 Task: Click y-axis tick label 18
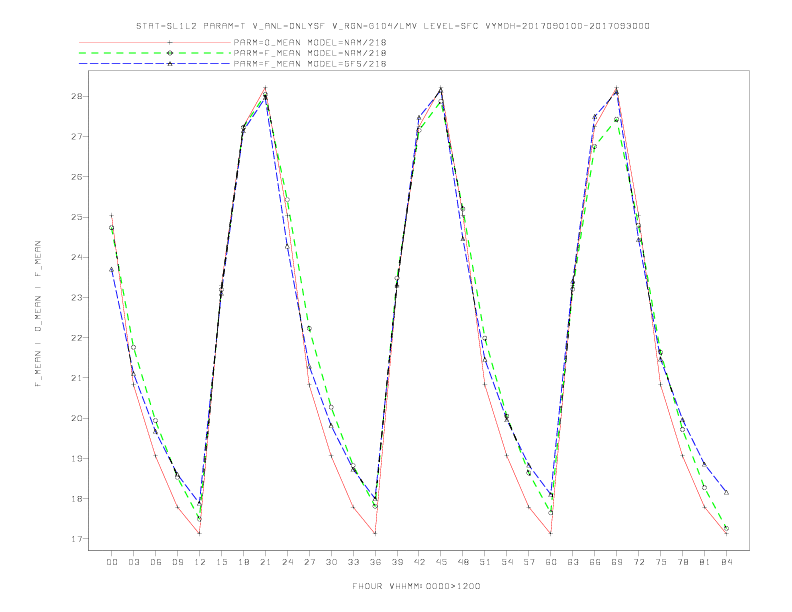pos(77,498)
